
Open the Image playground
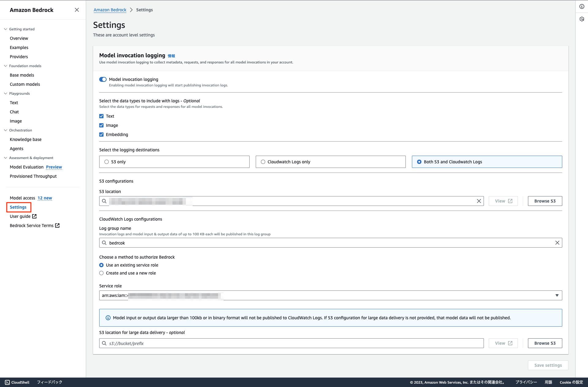[16, 121]
